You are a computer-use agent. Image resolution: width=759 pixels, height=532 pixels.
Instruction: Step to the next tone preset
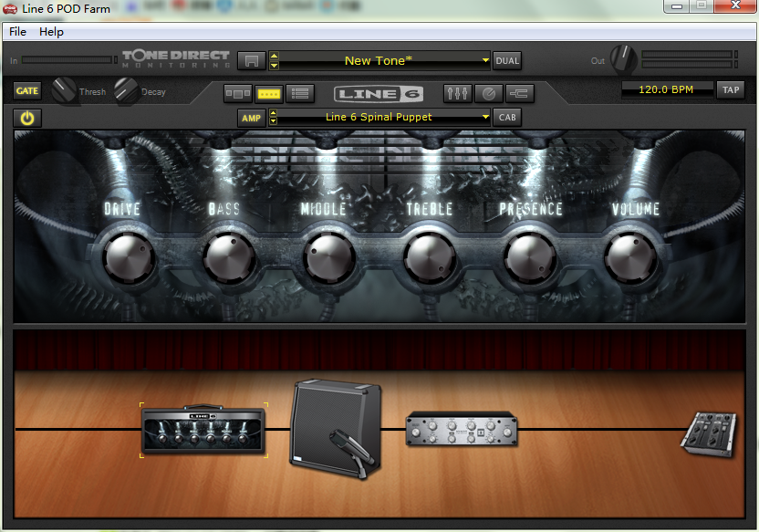pyautogui.click(x=274, y=66)
